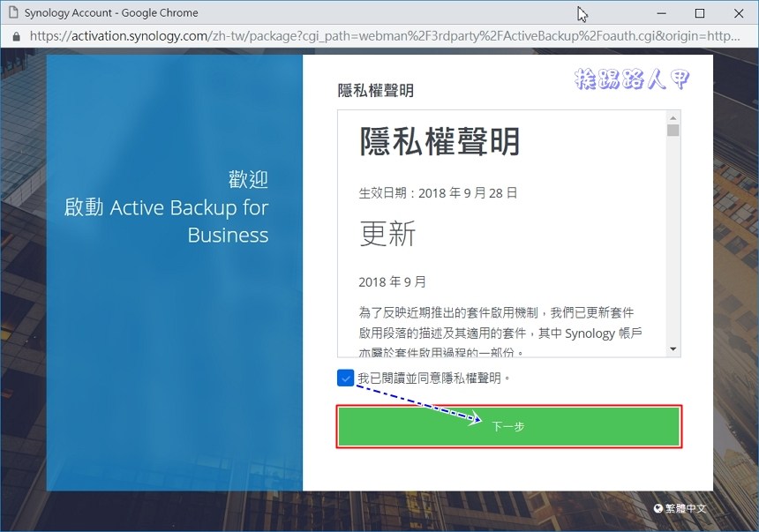Minimize the Synology Account window
The image size is (759, 532).
click(x=661, y=13)
